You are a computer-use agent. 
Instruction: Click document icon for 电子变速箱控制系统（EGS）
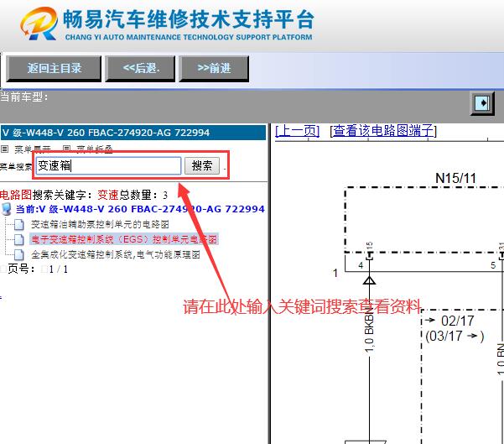pos(19,239)
